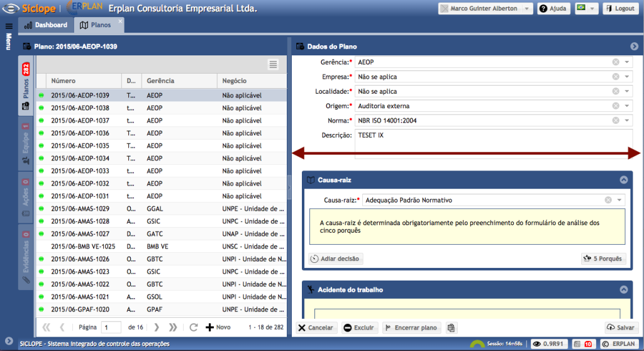Go to next page of grid
644x351 pixels.
point(157,327)
